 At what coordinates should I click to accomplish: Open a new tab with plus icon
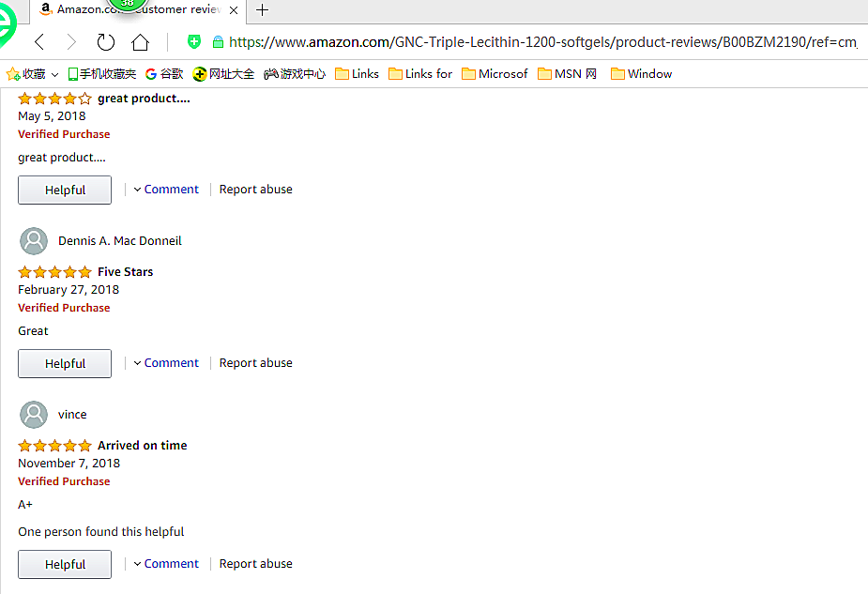click(262, 9)
